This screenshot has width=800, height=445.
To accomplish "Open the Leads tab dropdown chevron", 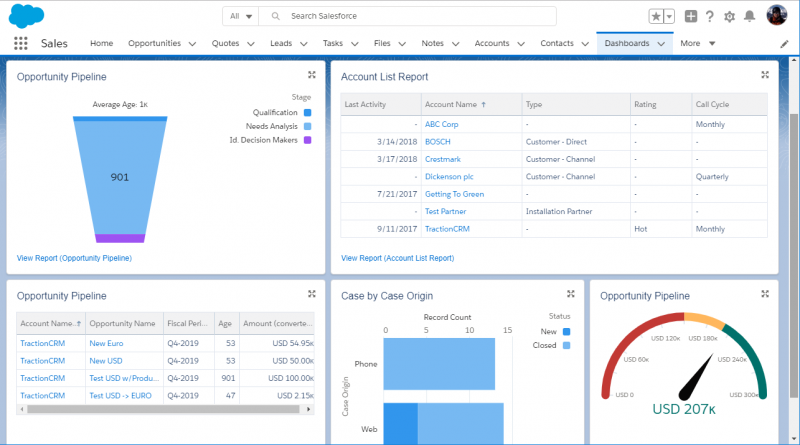I will (x=304, y=44).
